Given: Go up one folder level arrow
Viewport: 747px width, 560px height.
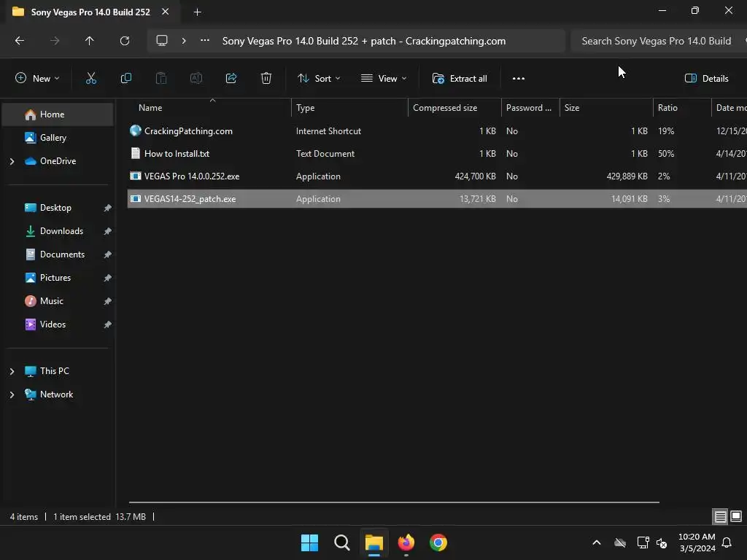Looking at the screenshot, I should pyautogui.click(x=90, y=41).
